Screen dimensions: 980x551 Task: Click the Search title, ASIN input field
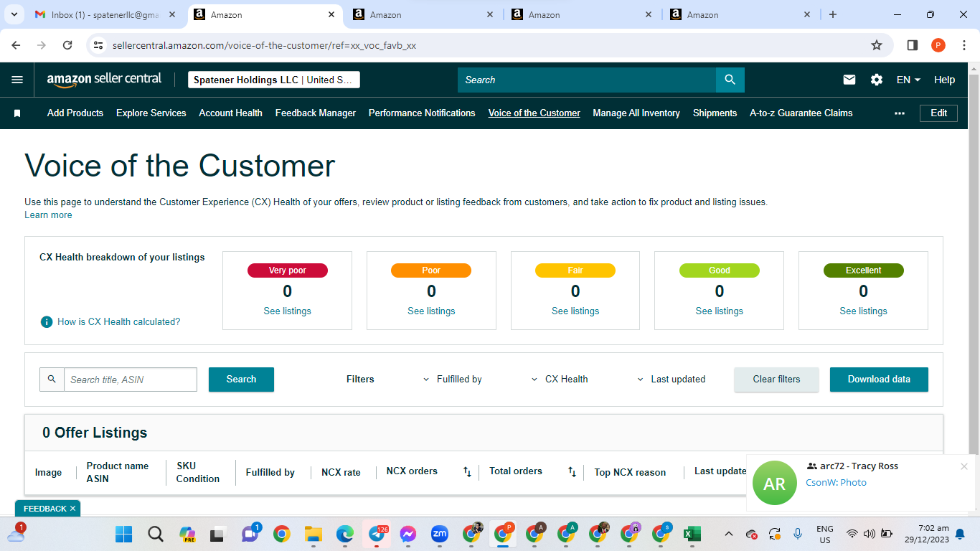click(x=131, y=380)
